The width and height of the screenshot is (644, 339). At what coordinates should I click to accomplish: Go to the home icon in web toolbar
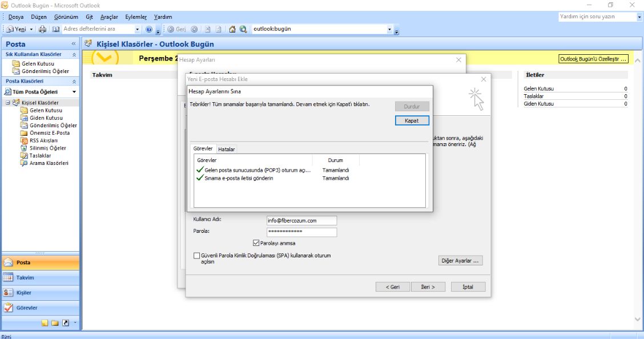[233, 29]
